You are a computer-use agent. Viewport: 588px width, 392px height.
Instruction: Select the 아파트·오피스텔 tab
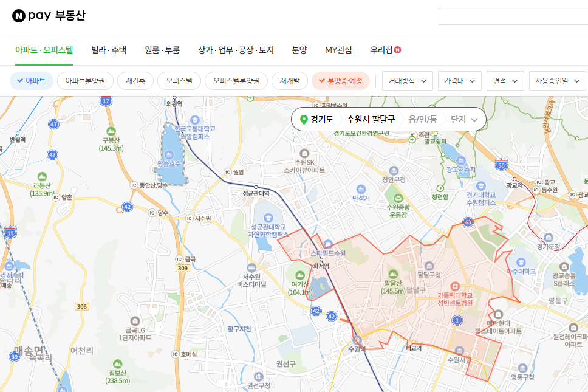[x=44, y=50]
